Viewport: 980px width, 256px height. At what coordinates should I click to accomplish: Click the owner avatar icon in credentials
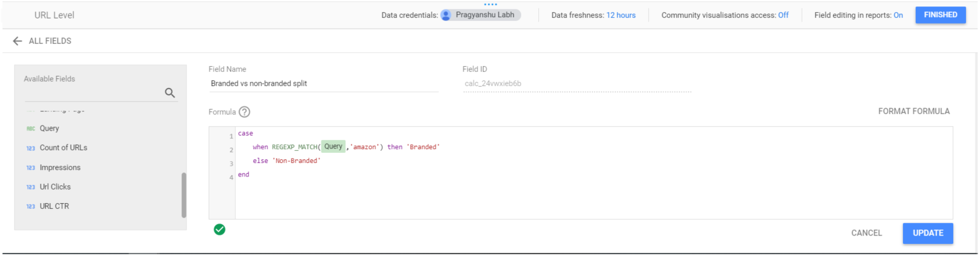(x=446, y=15)
